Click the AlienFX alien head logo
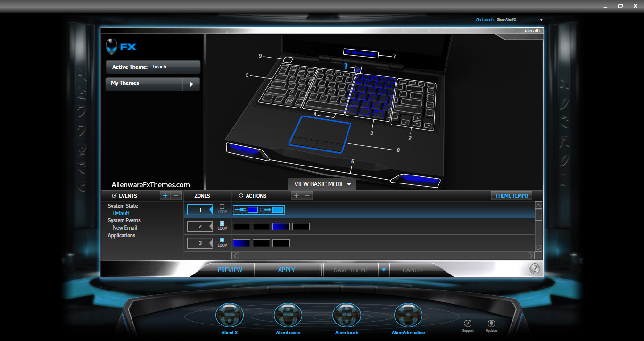This screenshot has width=644, height=341. point(112,46)
